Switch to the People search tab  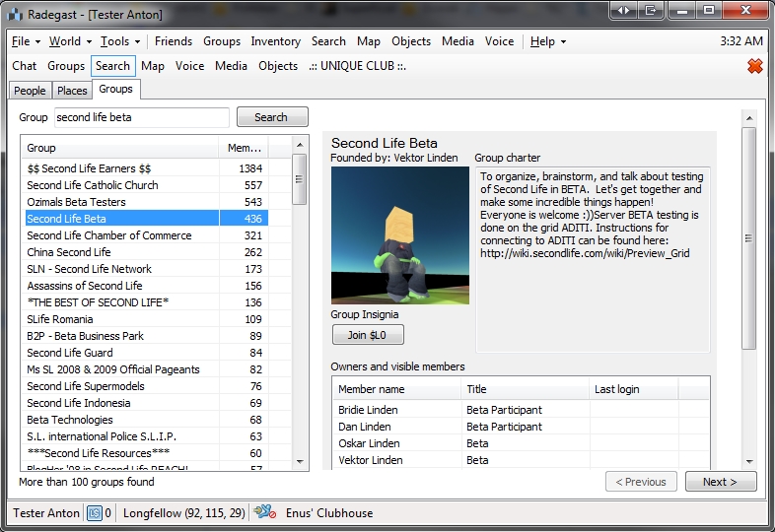30,91
